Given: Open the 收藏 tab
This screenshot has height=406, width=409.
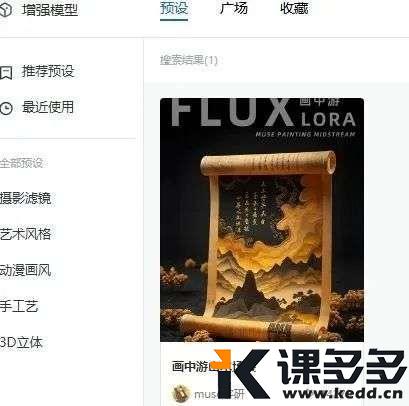Looking at the screenshot, I should coord(294,9).
